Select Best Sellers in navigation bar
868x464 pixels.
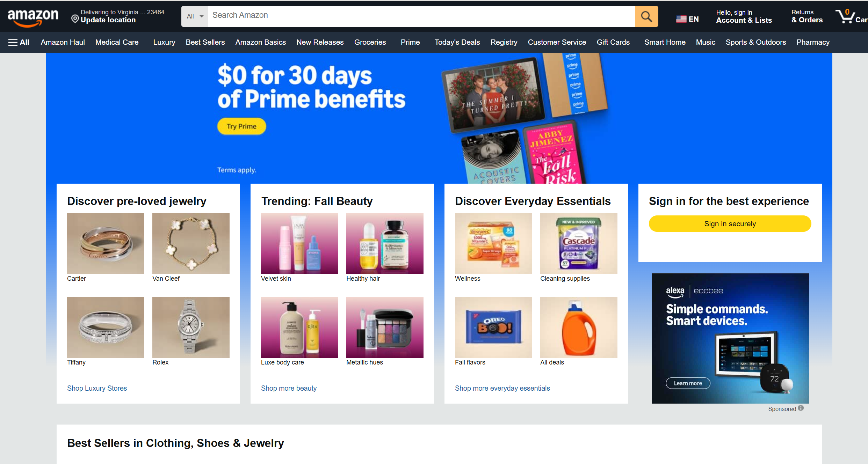coord(205,42)
